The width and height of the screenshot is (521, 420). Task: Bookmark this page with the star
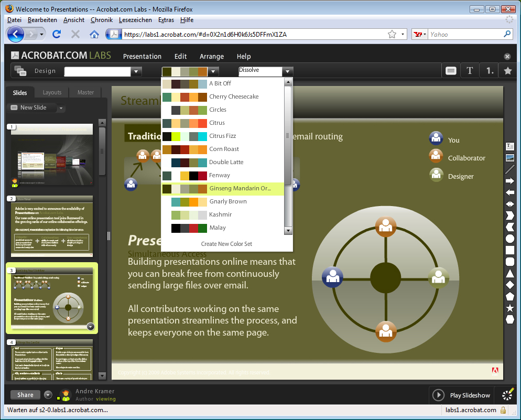pyautogui.click(x=392, y=34)
